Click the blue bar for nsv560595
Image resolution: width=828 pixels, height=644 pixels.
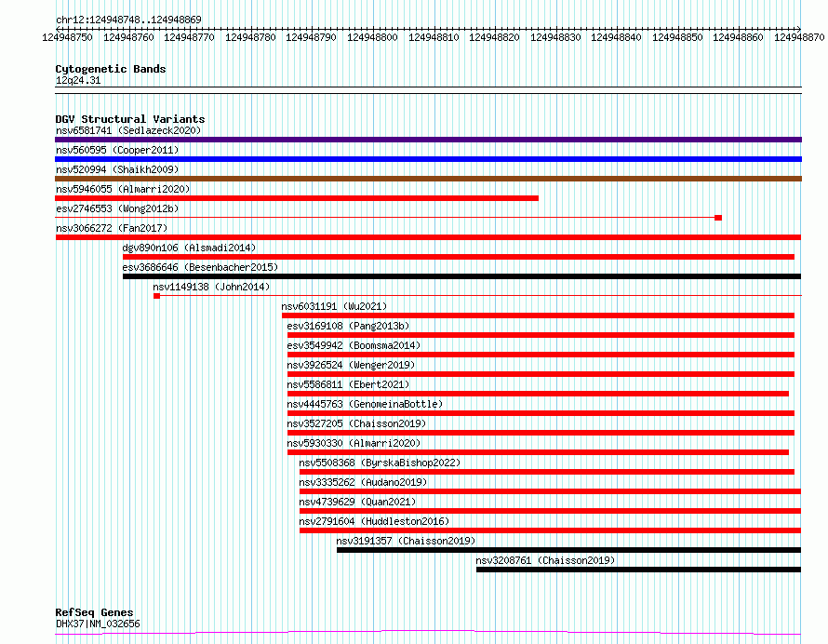click(428, 159)
